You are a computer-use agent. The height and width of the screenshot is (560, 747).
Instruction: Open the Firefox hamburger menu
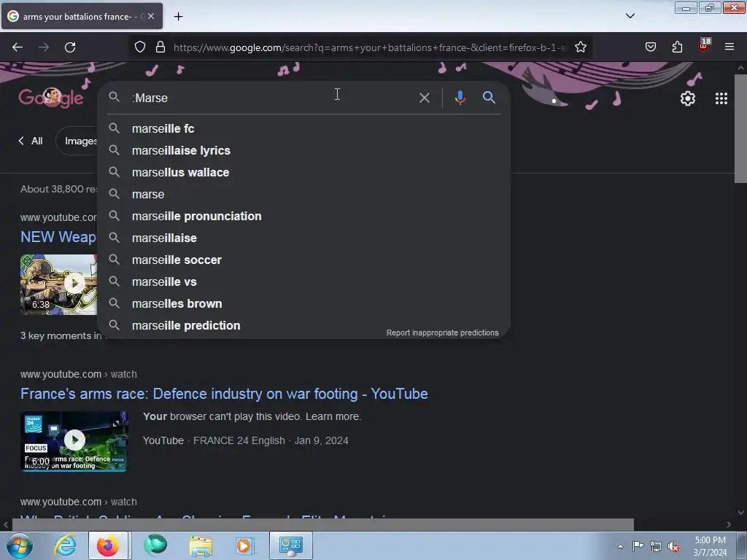[x=729, y=47]
